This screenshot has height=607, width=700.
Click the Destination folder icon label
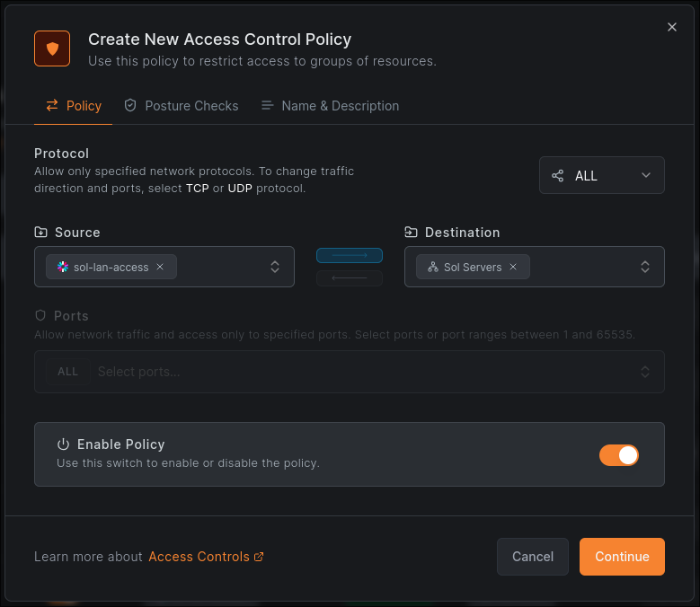pos(411,233)
